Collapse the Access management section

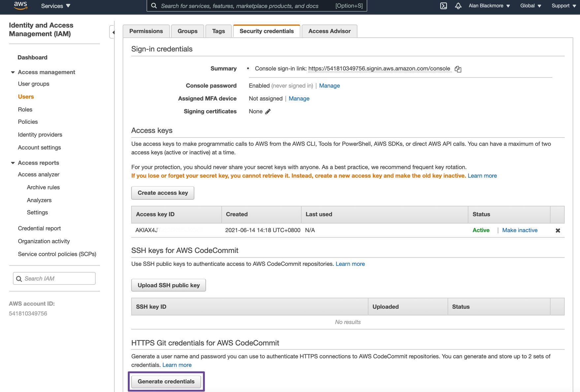coord(13,72)
